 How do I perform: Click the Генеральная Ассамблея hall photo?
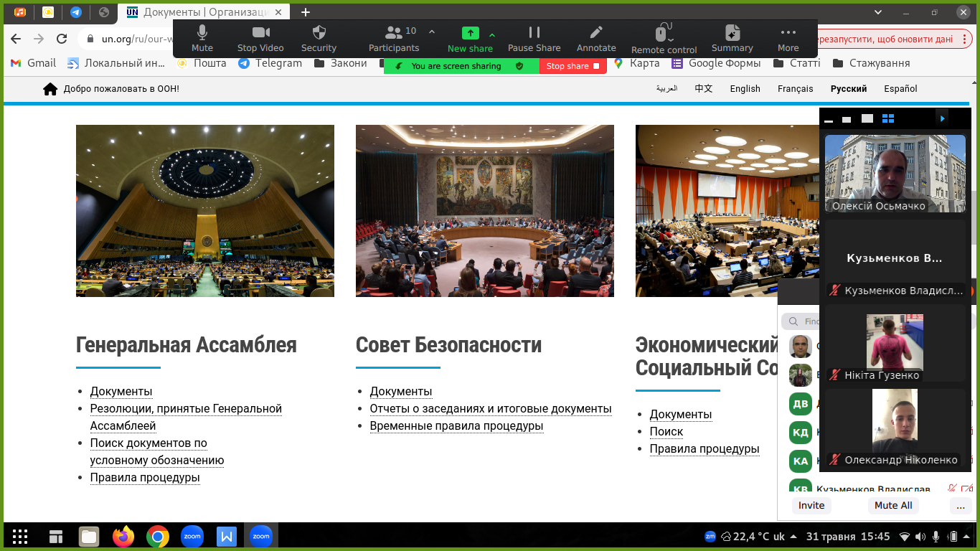[x=205, y=211]
